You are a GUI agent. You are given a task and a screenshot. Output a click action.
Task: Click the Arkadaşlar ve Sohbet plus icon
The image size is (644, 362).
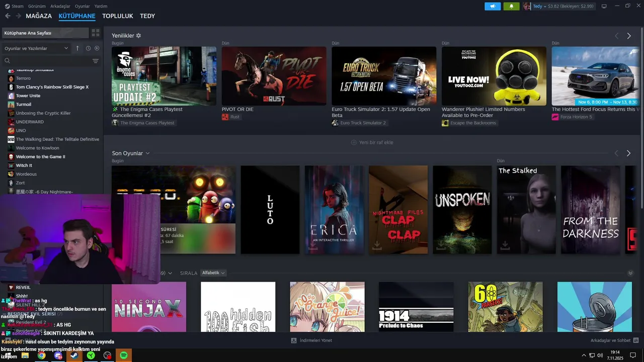(636, 340)
